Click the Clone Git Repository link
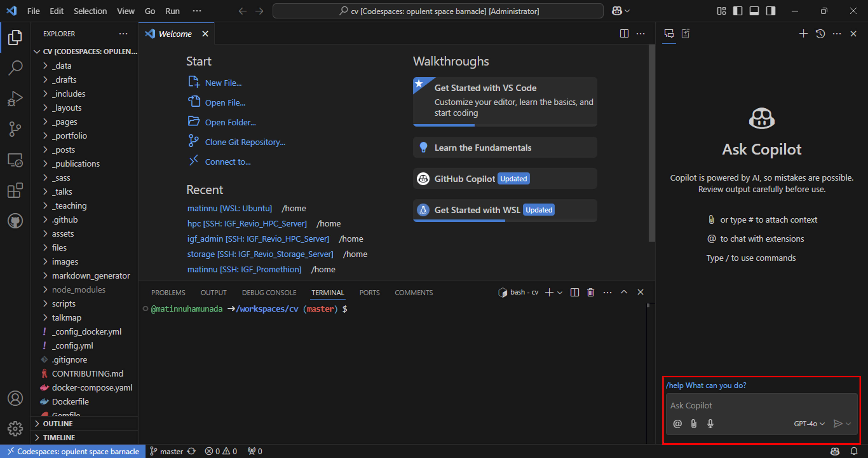 click(245, 142)
